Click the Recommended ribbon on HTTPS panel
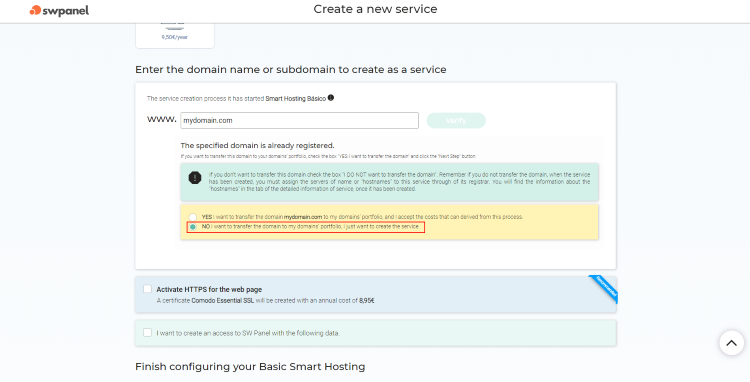Image resolution: width=750 pixels, height=382 pixels. tap(604, 288)
